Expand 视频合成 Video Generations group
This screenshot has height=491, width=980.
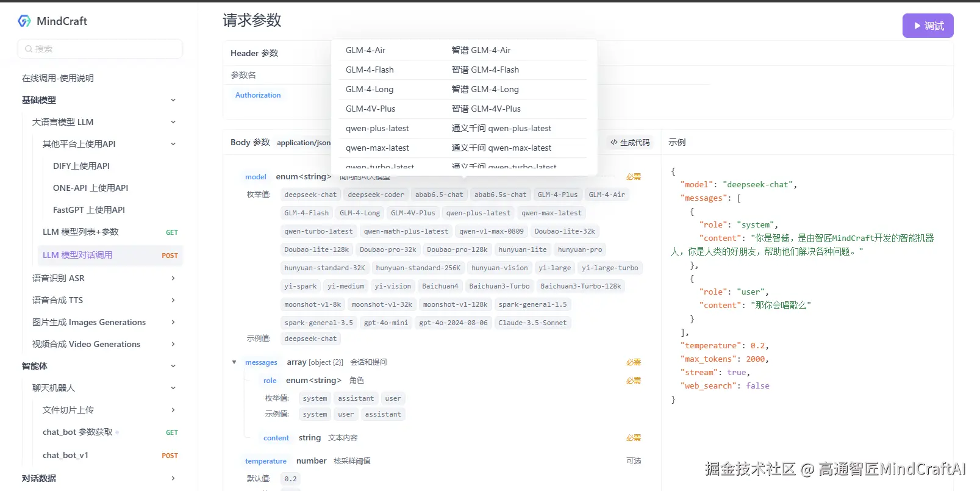pyautogui.click(x=173, y=344)
